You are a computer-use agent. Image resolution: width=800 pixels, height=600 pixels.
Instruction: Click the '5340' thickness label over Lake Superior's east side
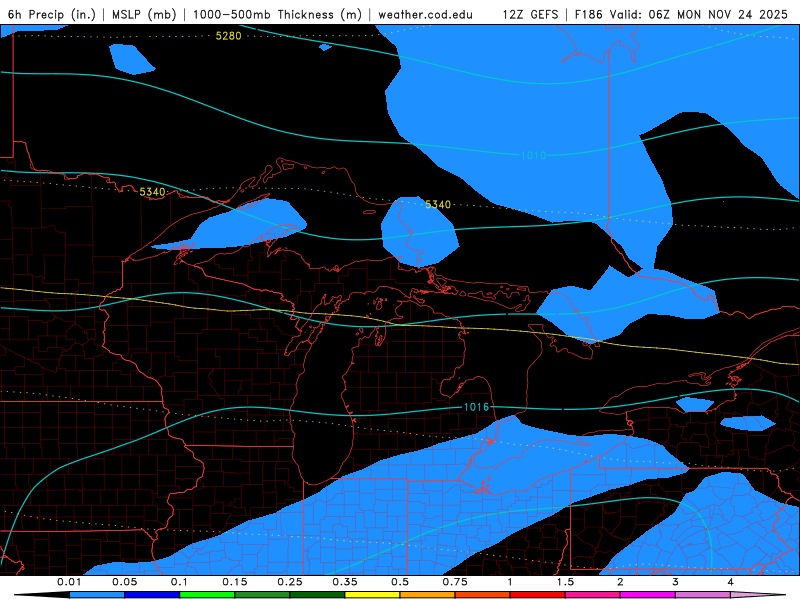click(438, 205)
